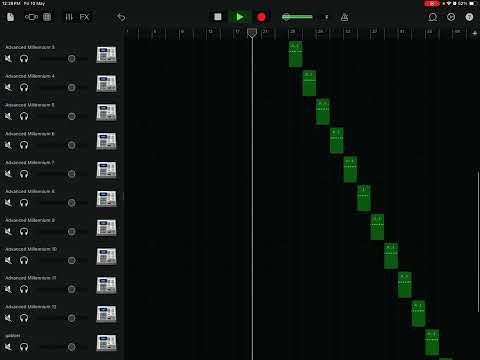Screen dimensions: 480x360
Task: Solo the Advanced Millennium 3 track
Action: (24, 59)
